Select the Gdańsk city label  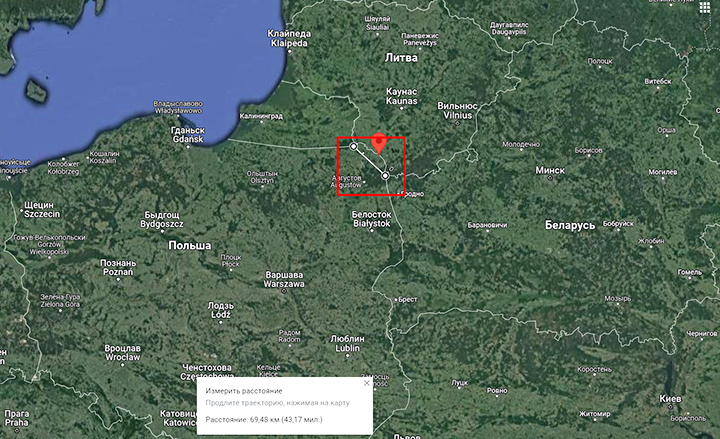pyautogui.click(x=187, y=134)
